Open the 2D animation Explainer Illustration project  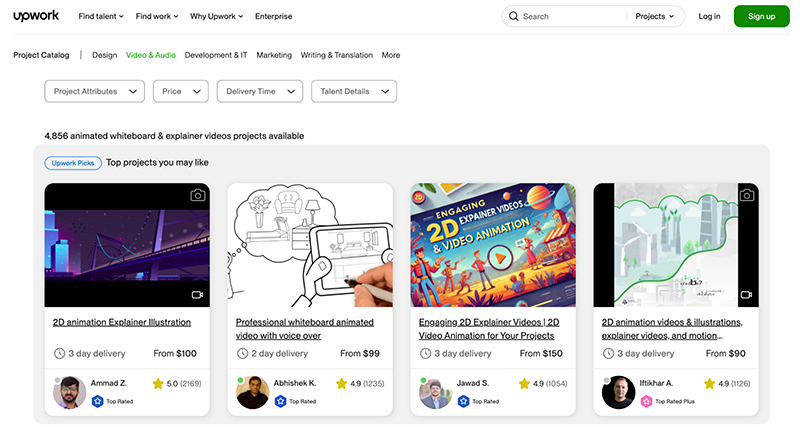click(x=121, y=322)
